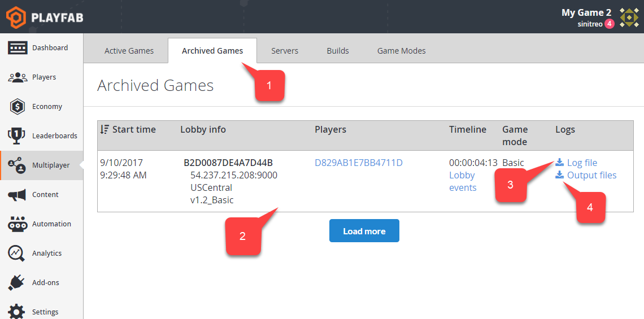
Task: Open Settings gear icon
Action: 17,312
